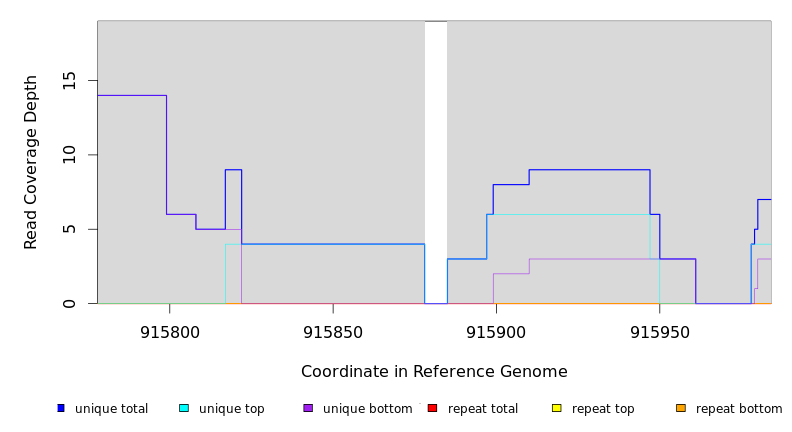The height and width of the screenshot is (432, 792).
Task: Click the yellow repeat top legend swatch
Action: point(557,408)
